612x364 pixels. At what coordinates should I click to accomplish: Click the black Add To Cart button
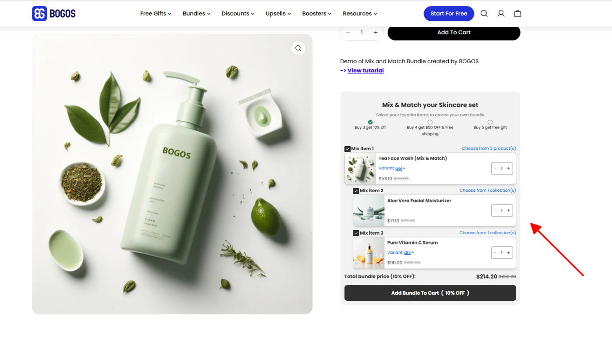coord(454,33)
